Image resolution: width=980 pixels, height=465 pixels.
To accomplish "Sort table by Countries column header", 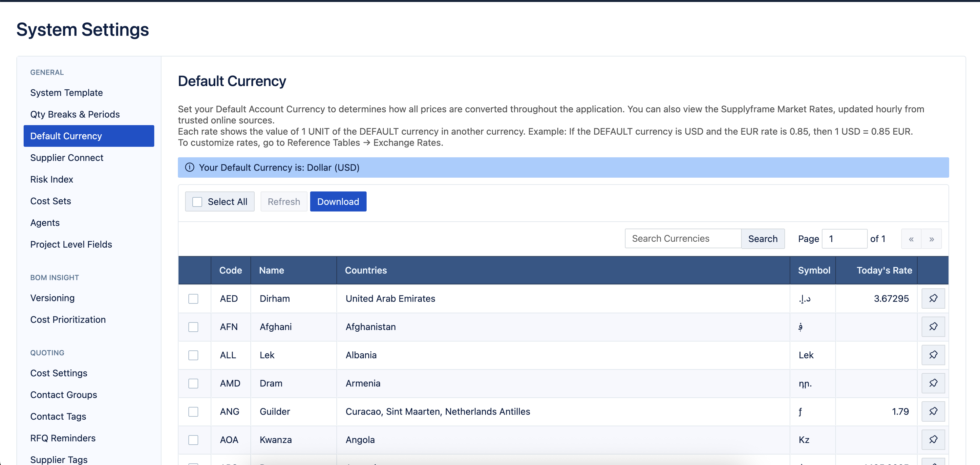I will coord(563,270).
